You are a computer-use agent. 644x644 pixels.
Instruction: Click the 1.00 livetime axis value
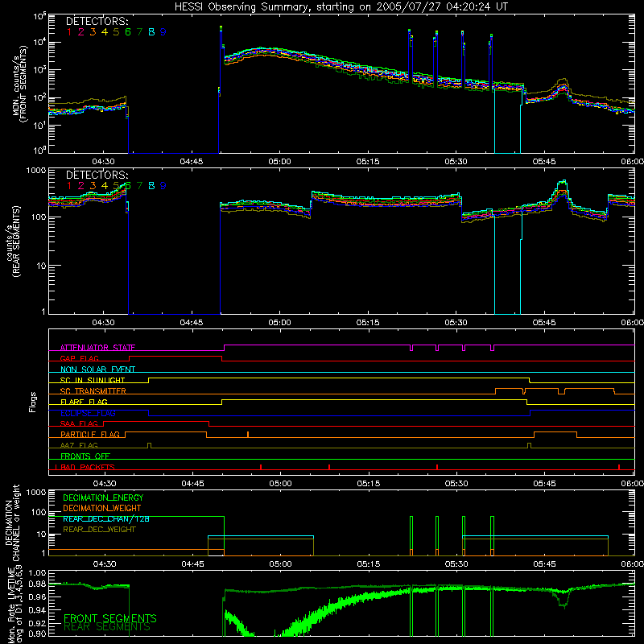click(37, 573)
